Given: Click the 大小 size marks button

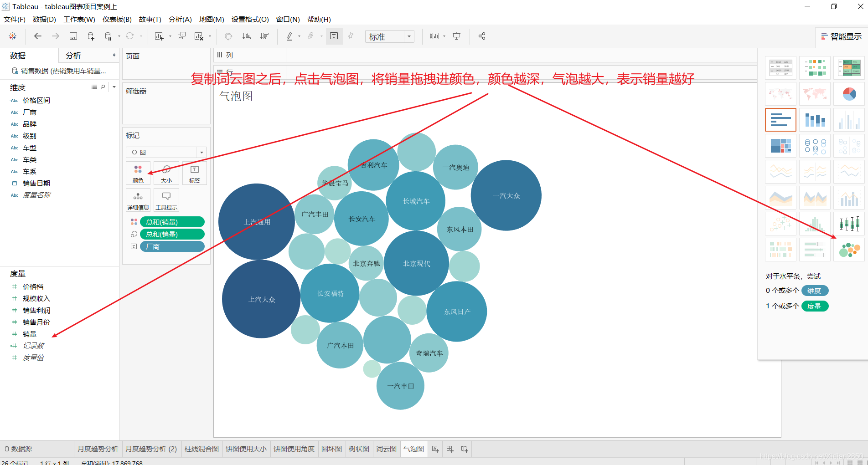Looking at the screenshot, I should click(x=166, y=174).
